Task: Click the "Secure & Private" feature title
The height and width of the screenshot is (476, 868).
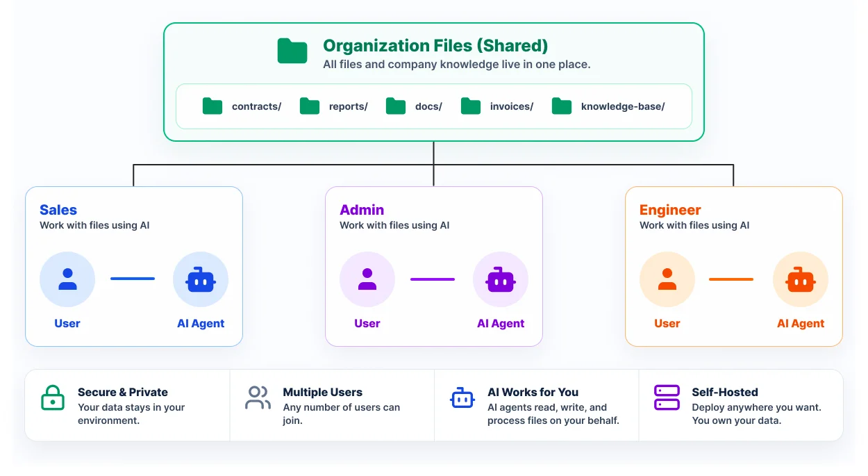Action: coord(123,392)
